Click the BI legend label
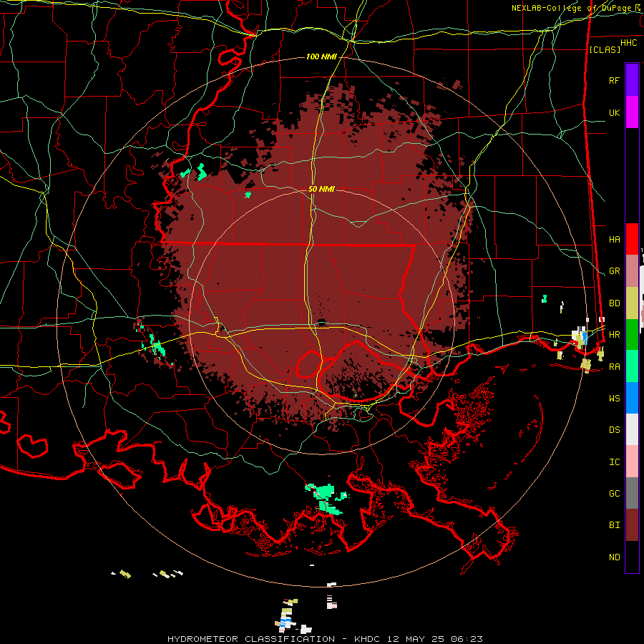Screen dimensions: 644x644 [x=614, y=525]
